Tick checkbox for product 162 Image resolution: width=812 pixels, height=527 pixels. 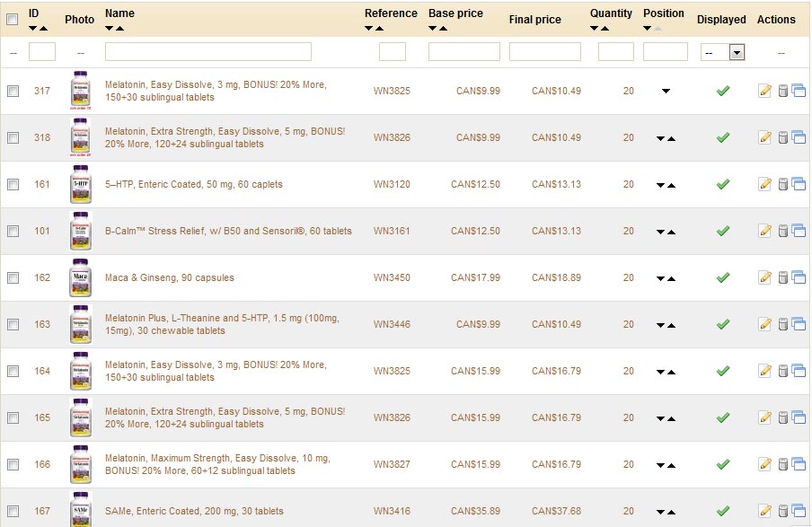pyautogui.click(x=13, y=278)
